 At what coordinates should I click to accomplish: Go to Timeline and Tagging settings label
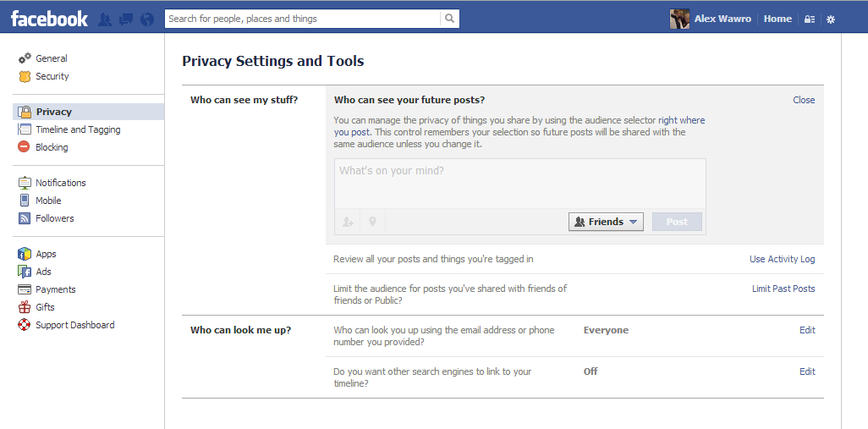coord(78,129)
